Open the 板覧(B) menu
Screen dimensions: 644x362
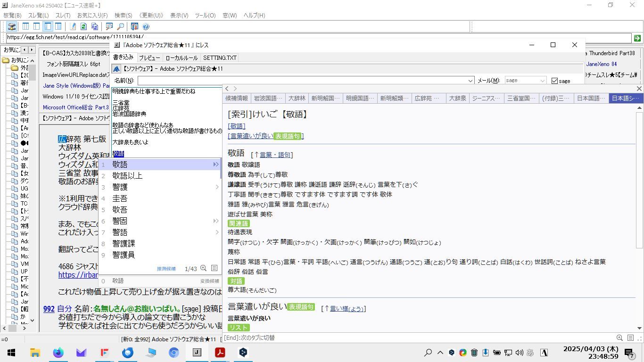click(x=12, y=16)
